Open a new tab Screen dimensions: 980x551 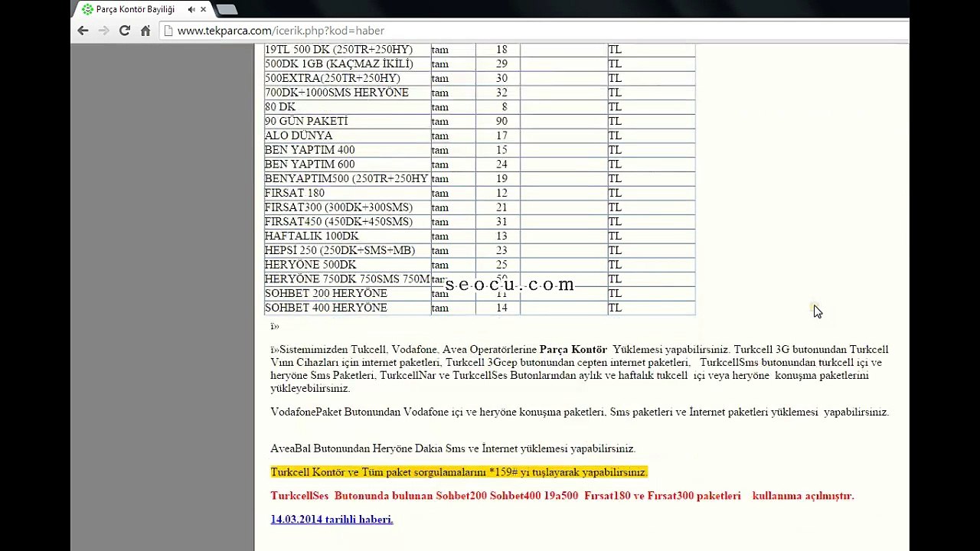[x=227, y=9]
